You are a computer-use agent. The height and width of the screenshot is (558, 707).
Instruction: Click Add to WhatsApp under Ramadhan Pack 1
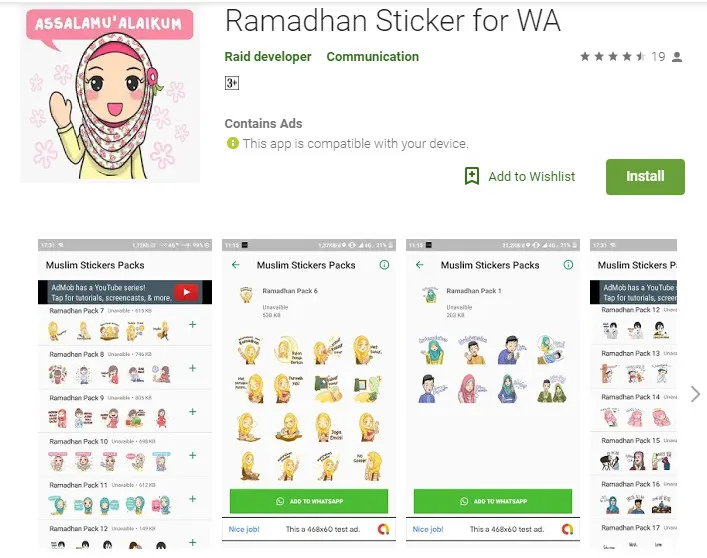(493, 501)
